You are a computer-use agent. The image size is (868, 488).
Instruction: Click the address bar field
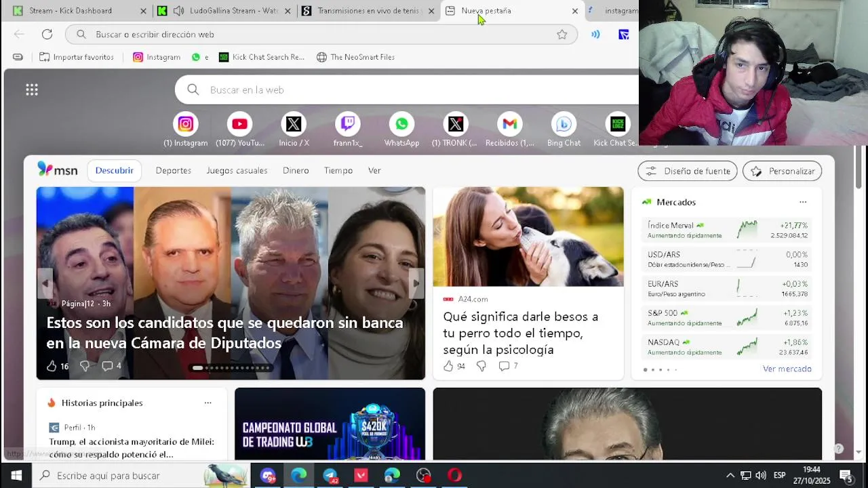(321, 34)
